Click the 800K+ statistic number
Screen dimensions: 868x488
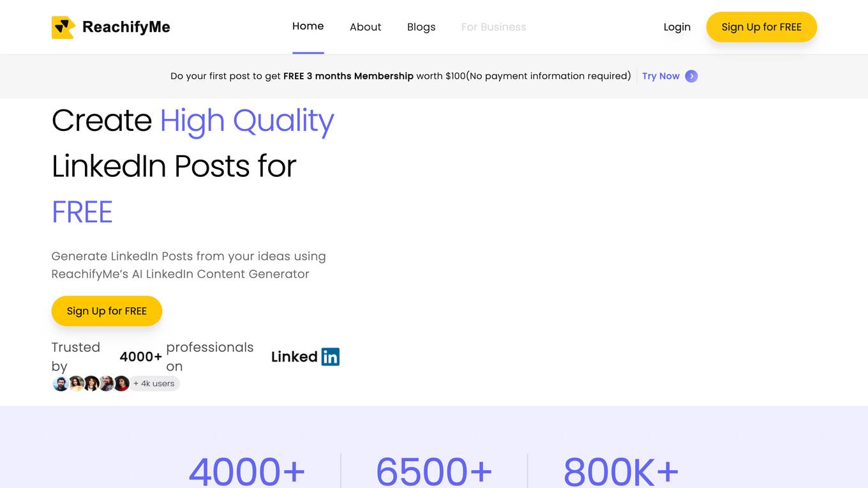(x=620, y=471)
